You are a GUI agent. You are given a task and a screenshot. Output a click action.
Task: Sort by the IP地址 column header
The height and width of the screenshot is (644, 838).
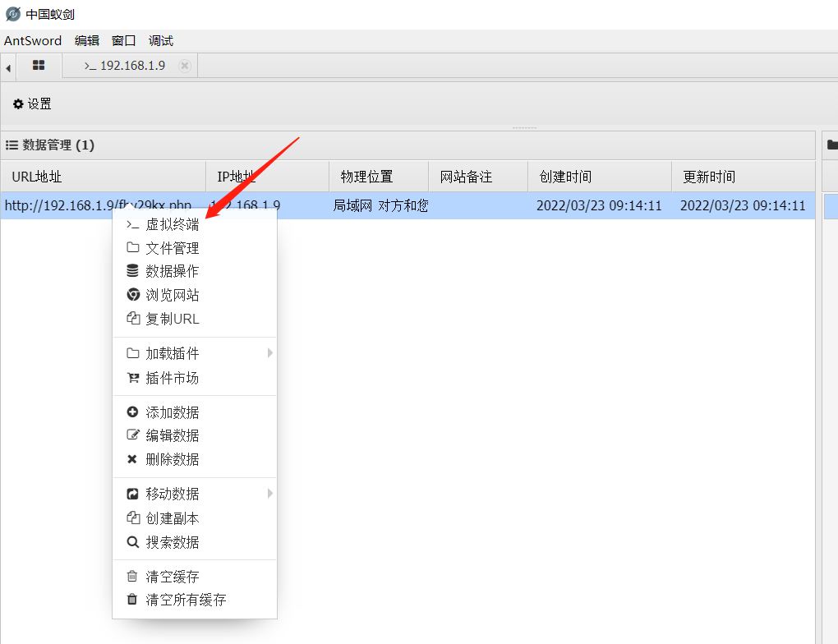click(x=267, y=177)
